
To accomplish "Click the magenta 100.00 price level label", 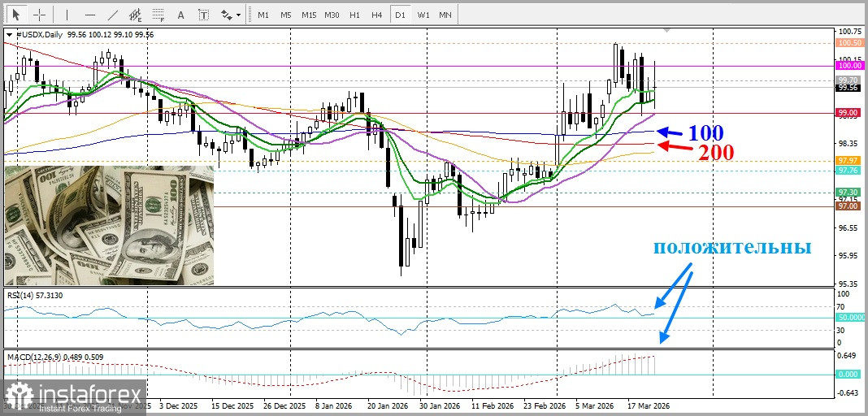I will click(848, 65).
